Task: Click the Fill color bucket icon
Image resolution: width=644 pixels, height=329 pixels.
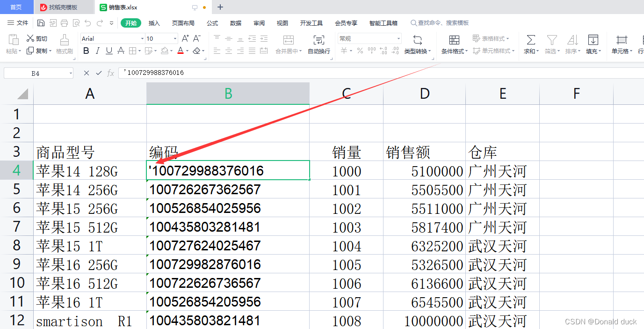Action: [x=164, y=51]
